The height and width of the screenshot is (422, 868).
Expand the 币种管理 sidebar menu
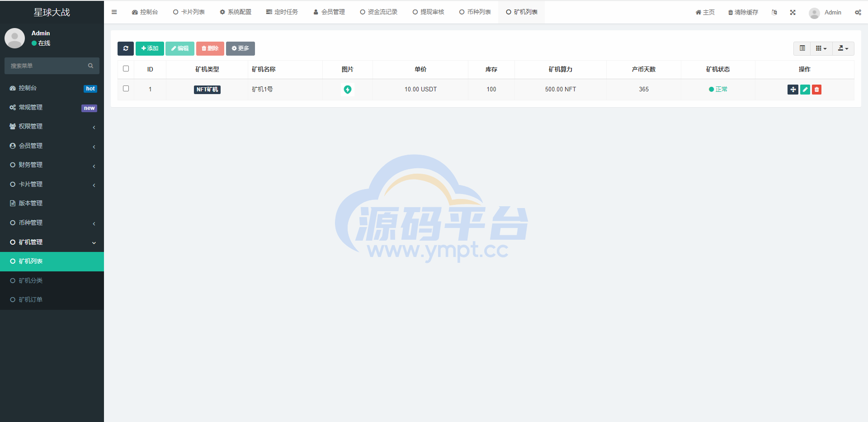[x=52, y=223]
